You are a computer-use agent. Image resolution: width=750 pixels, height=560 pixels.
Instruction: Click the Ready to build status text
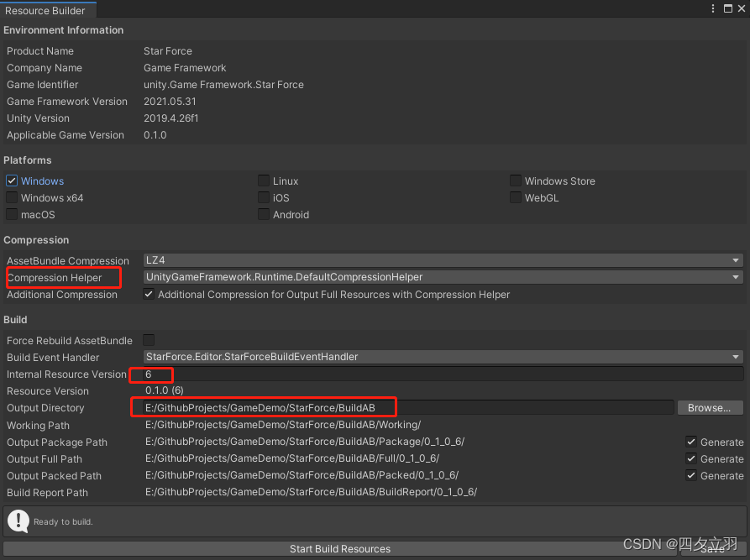[63, 521]
